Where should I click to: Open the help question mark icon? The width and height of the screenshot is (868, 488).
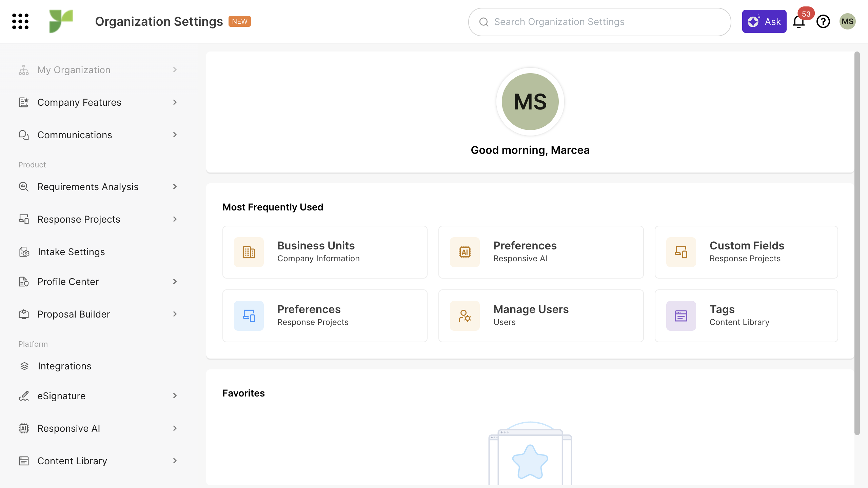823,22
